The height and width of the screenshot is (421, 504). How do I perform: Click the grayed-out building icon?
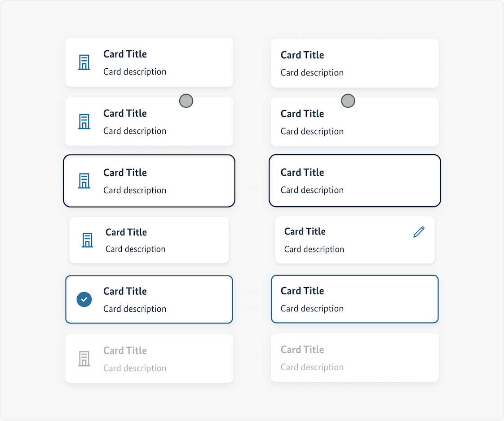tap(84, 359)
